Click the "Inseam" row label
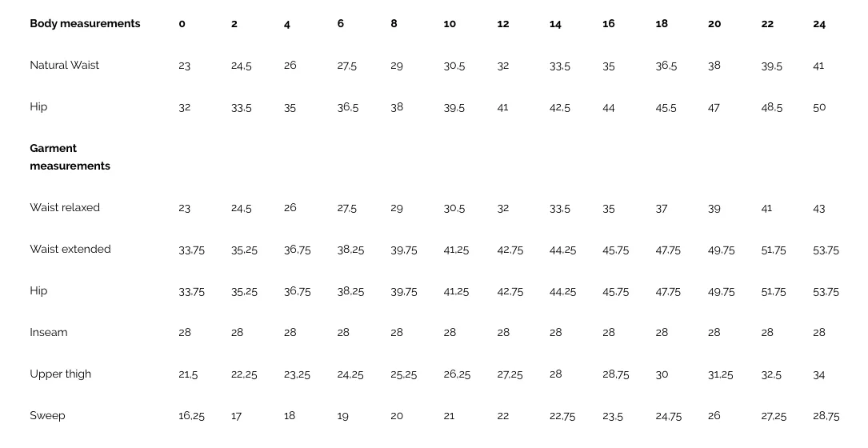 click(49, 332)
